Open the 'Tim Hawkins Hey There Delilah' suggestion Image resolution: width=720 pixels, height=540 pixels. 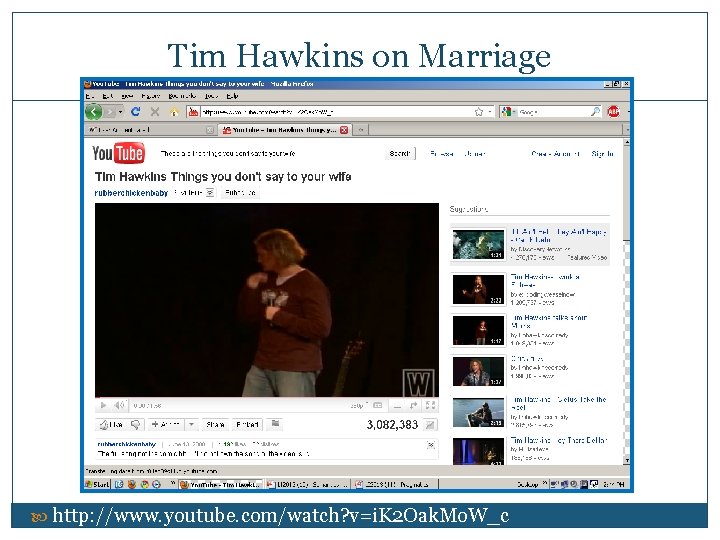(558, 440)
